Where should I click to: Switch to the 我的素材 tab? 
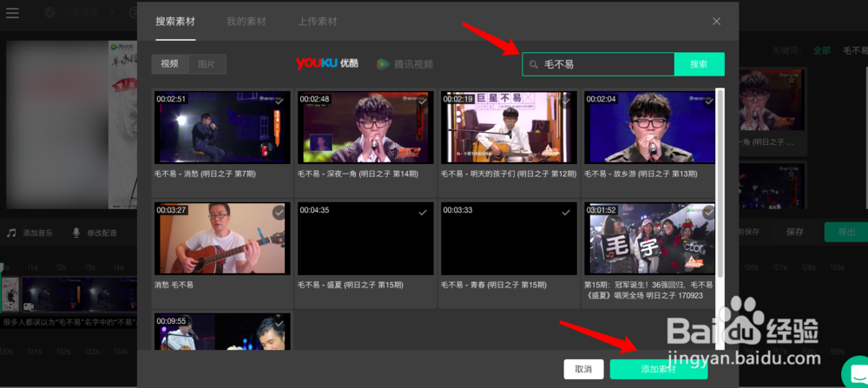pos(247,22)
